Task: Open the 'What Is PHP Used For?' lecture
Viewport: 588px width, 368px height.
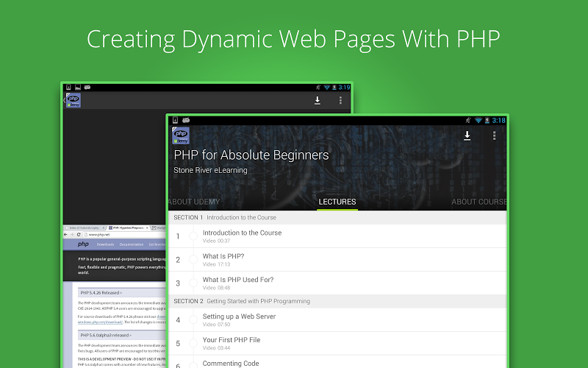Action: point(238,283)
